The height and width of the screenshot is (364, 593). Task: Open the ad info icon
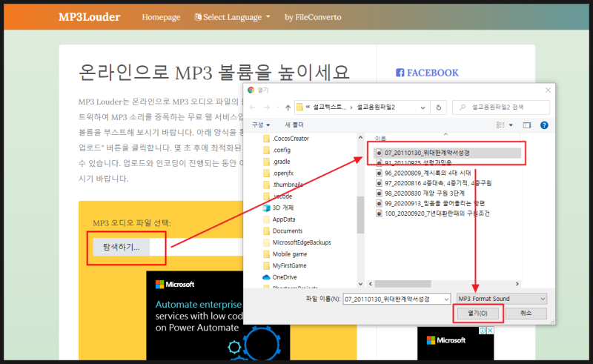point(483,331)
